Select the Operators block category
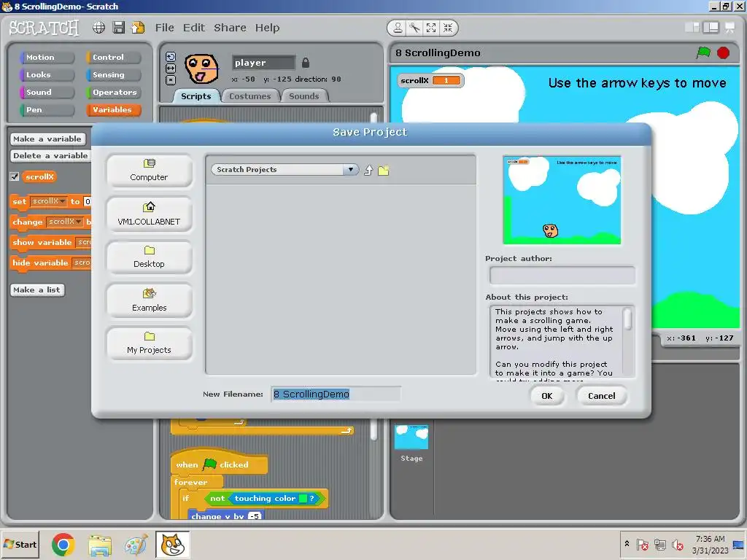Screen dimensions: 747x560 [113, 93]
